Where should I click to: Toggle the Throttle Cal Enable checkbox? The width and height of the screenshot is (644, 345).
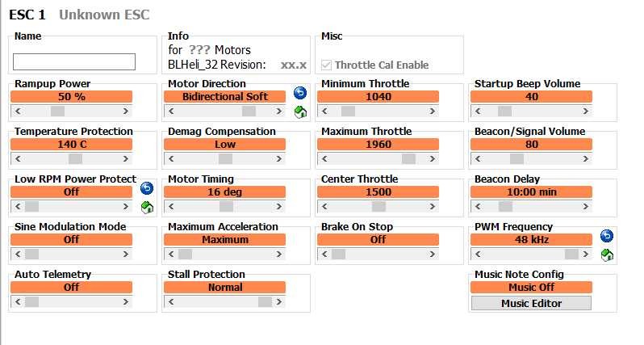click(x=327, y=65)
